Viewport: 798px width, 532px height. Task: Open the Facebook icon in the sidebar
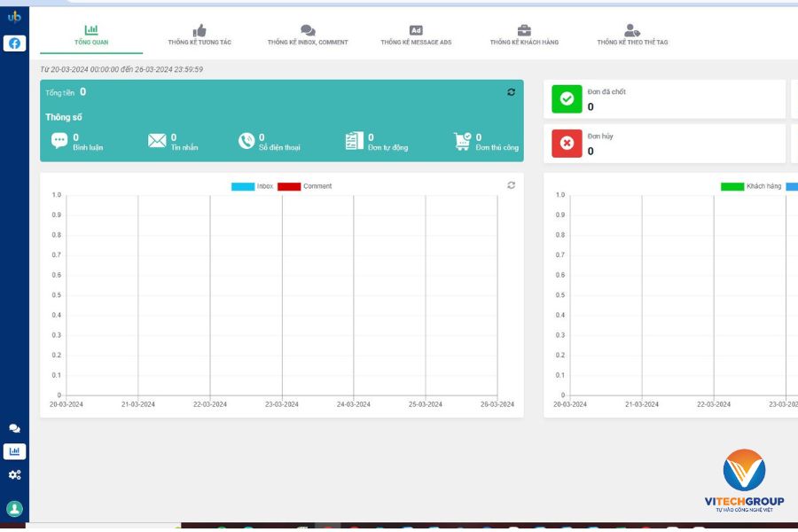pos(14,43)
